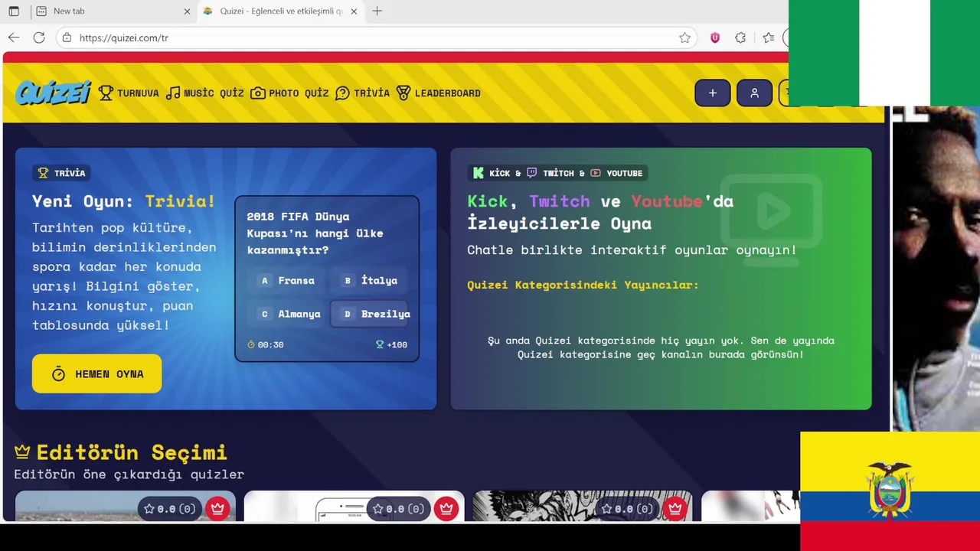
Task: Open the browser favorites icon
Action: pyautogui.click(x=769, y=37)
